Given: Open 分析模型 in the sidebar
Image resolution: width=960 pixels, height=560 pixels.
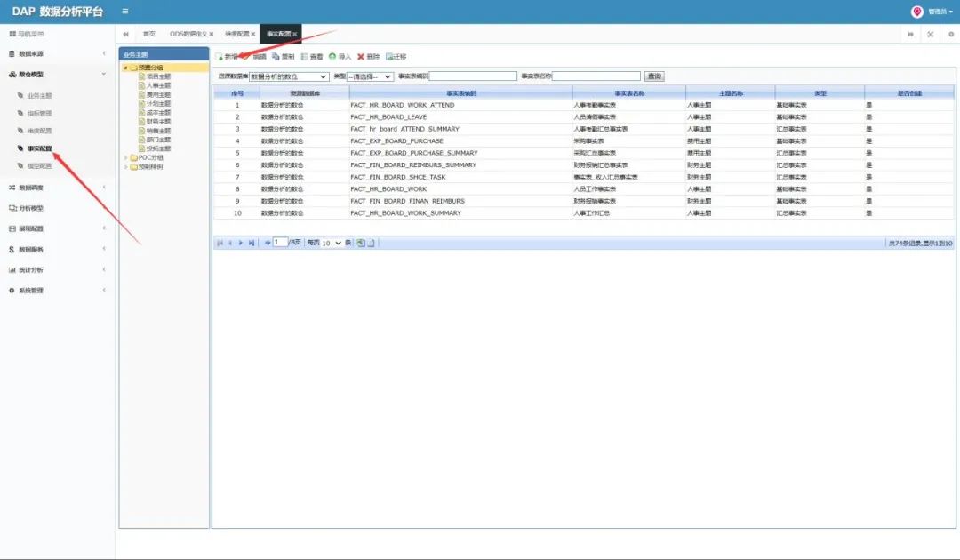Looking at the screenshot, I should 30,208.
